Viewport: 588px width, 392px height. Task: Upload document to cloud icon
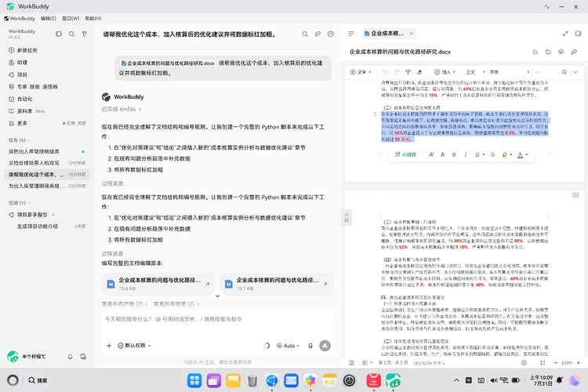coord(561,52)
